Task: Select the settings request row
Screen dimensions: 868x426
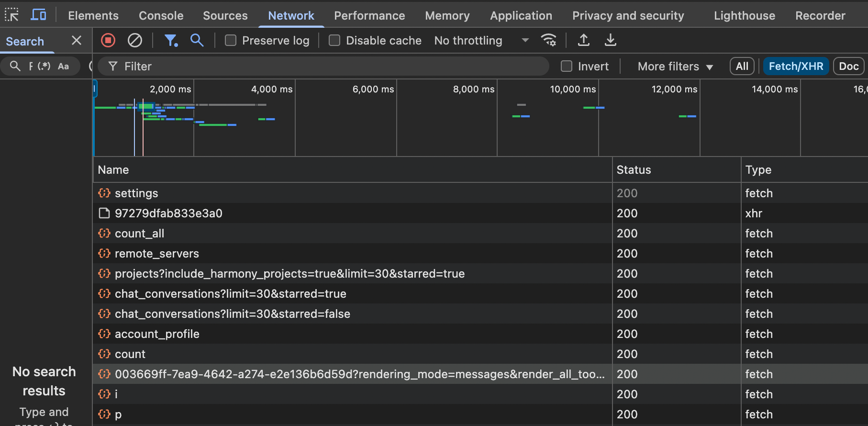Action: (x=480, y=193)
